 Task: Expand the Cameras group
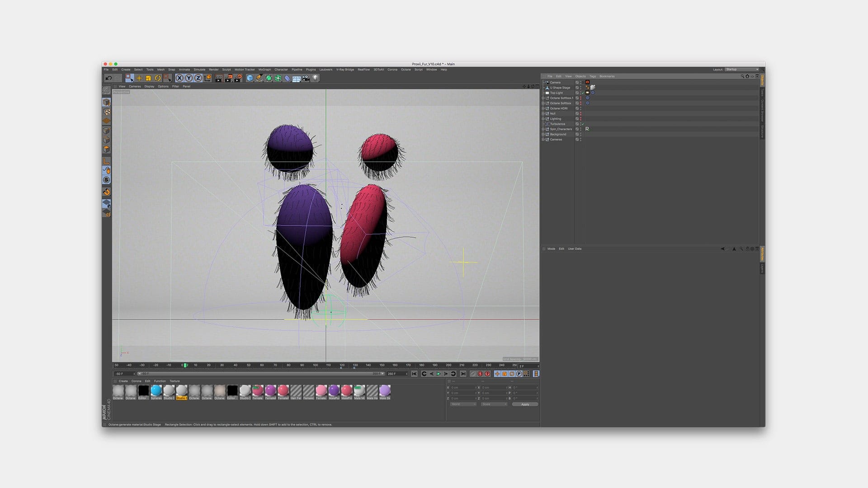[543, 140]
